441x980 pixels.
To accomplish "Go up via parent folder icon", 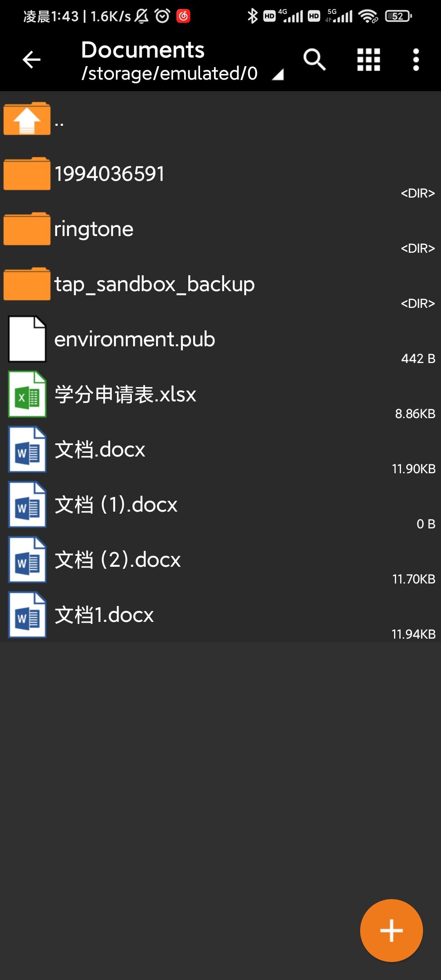I will tap(27, 119).
